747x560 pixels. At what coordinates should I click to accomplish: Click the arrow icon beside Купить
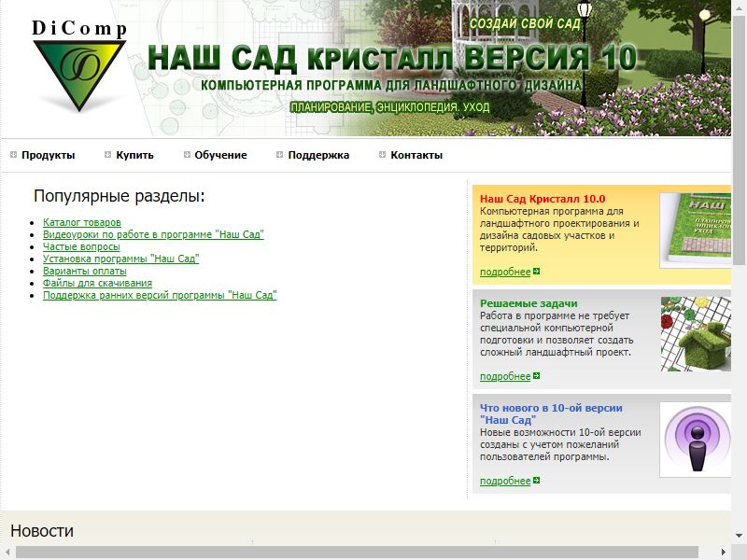click(x=107, y=154)
